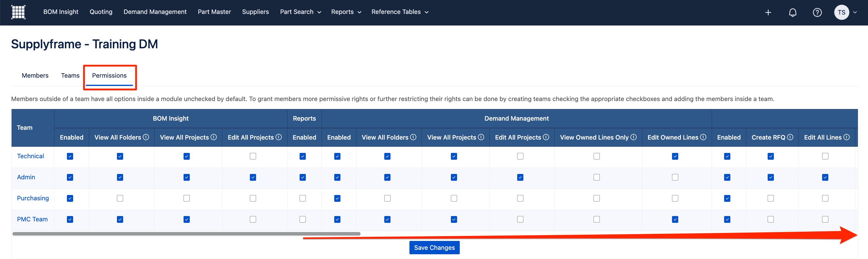This screenshot has height=259, width=868.
Task: Toggle Technical BOM Insight Enabled checkbox
Action: point(70,156)
